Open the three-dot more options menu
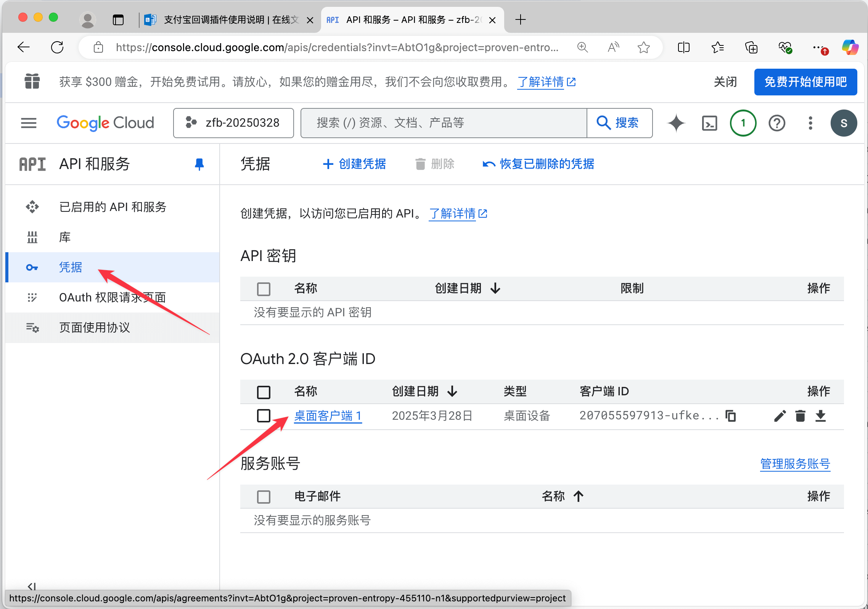Viewport: 868px width, 609px height. point(810,123)
